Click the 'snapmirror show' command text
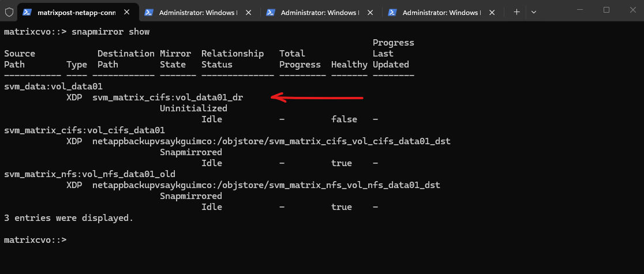This screenshot has height=274, width=644. (x=110, y=32)
